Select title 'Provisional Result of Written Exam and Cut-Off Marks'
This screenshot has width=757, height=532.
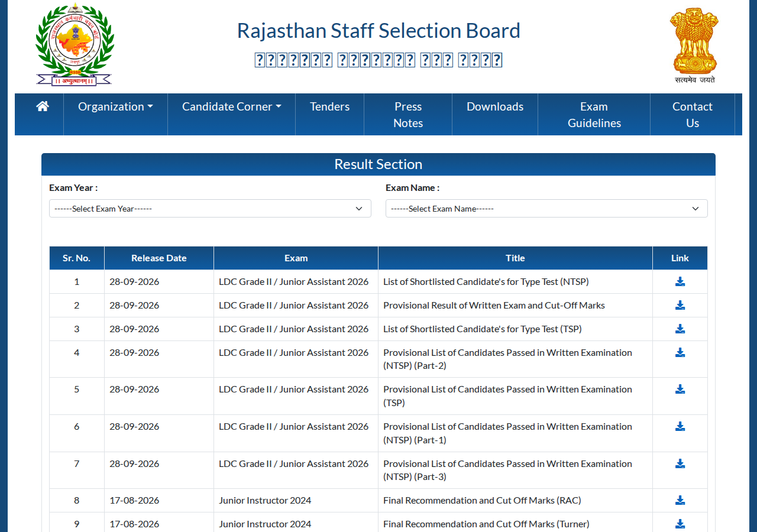tap(494, 305)
